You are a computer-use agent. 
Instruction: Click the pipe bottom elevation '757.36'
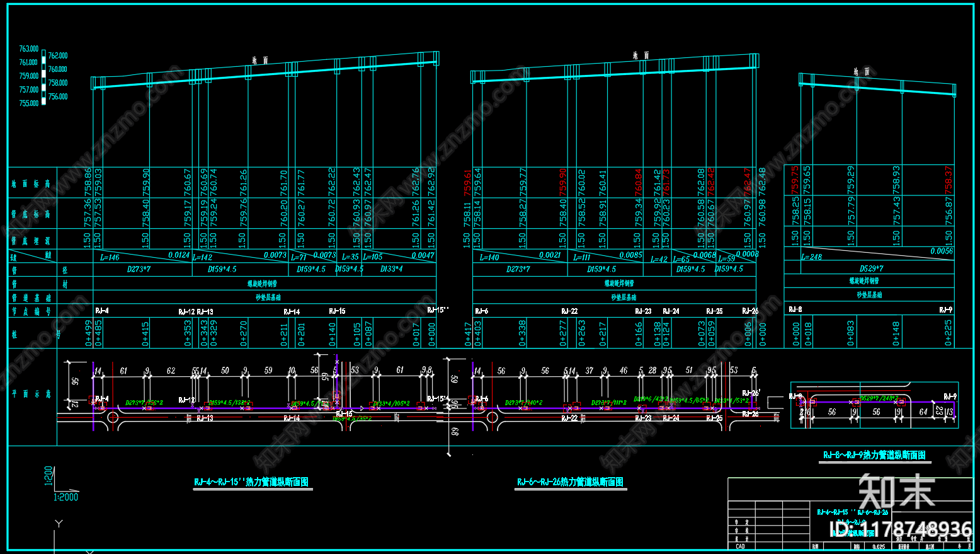(88, 212)
